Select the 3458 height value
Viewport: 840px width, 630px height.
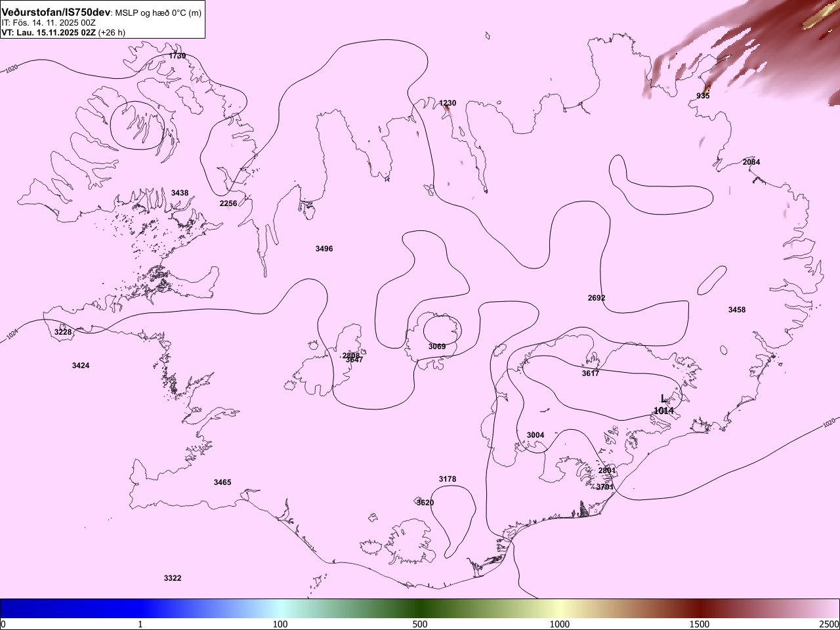tap(737, 310)
